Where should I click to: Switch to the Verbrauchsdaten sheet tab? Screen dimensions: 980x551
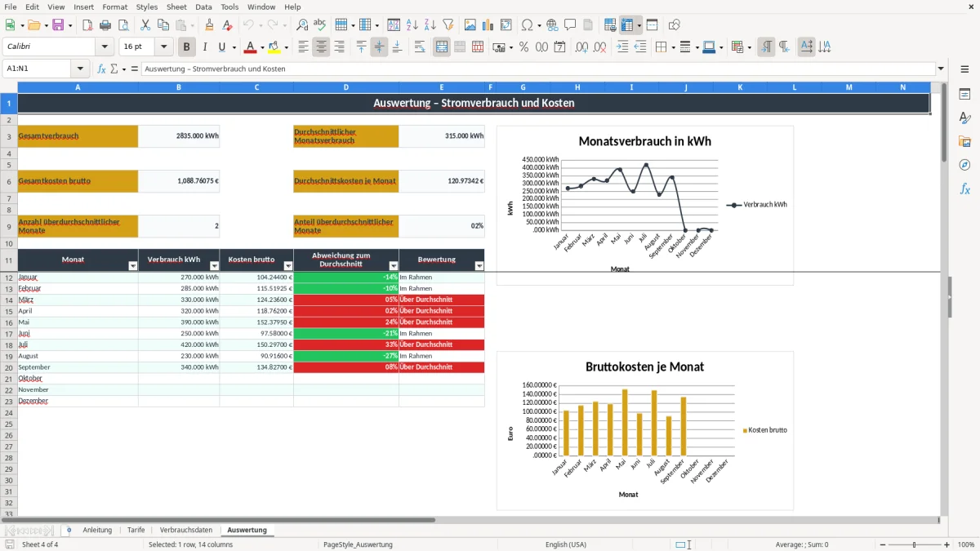pyautogui.click(x=186, y=530)
